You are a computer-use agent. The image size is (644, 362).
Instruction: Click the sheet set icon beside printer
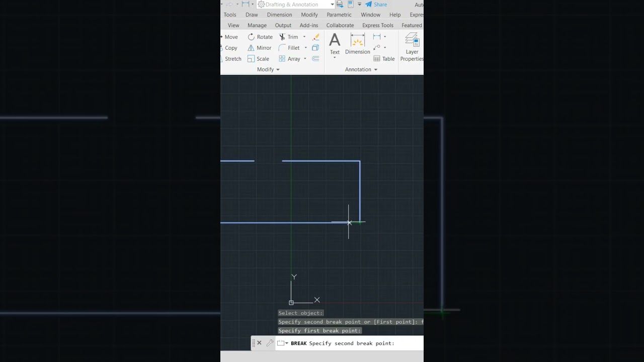coord(350,5)
